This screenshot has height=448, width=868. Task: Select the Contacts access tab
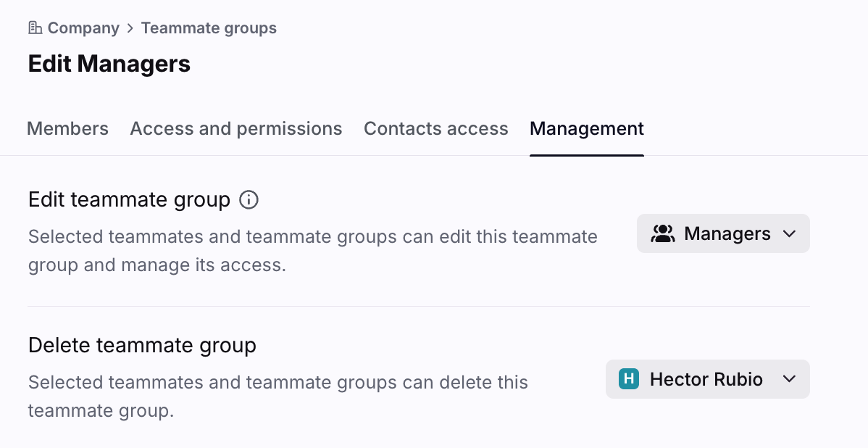pos(436,129)
